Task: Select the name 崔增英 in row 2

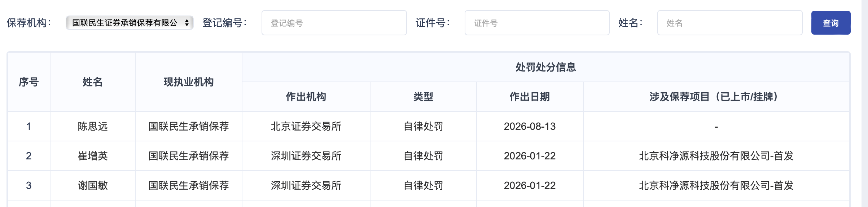Action: tap(93, 156)
